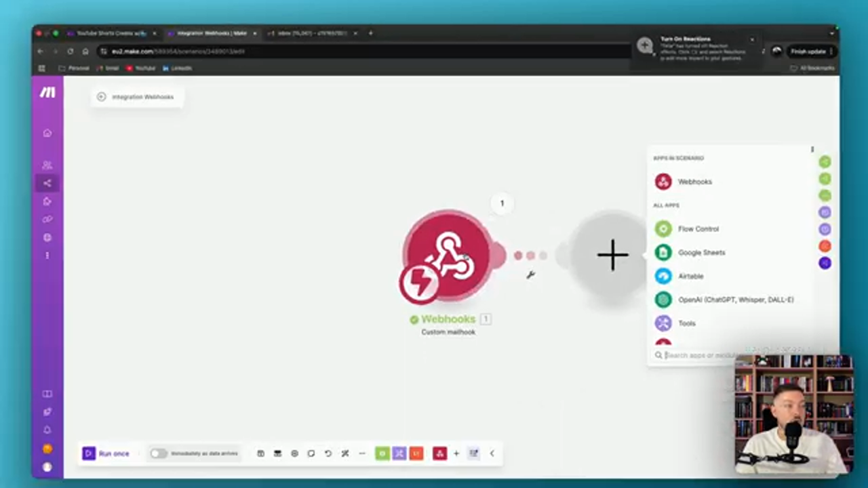Click the undo arrow in the bottom toolbar
This screenshot has height=488, width=868.
click(x=328, y=453)
